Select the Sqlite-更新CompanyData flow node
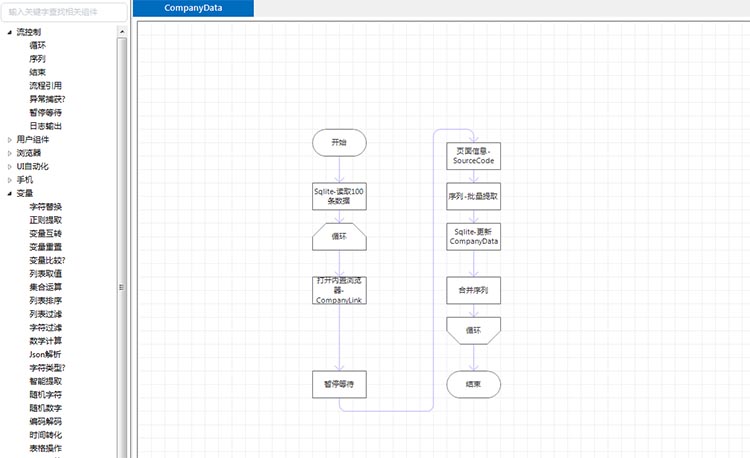Viewport: 750px width, 458px height. click(x=474, y=236)
